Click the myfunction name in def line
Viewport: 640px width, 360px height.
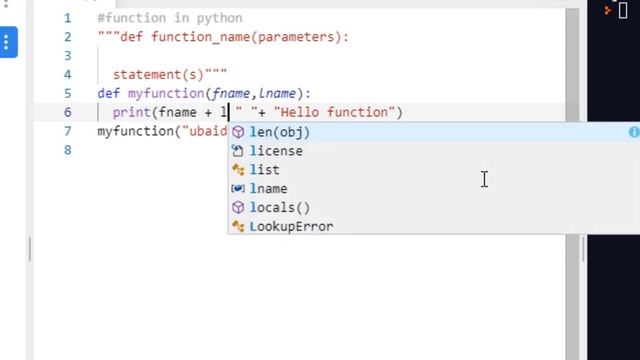pyautogui.click(x=166, y=93)
